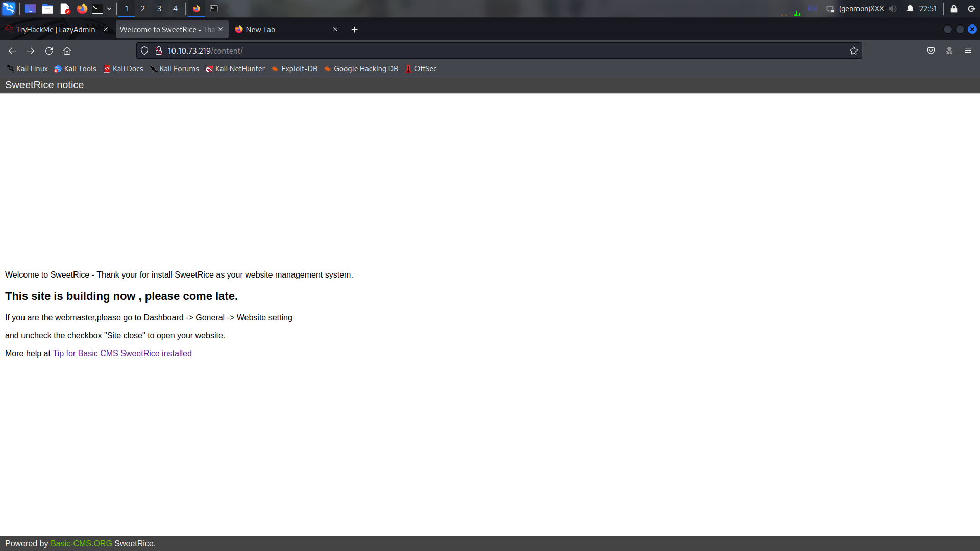980x551 pixels.
Task: Click the volume speaker tray icon
Action: pos(893,9)
